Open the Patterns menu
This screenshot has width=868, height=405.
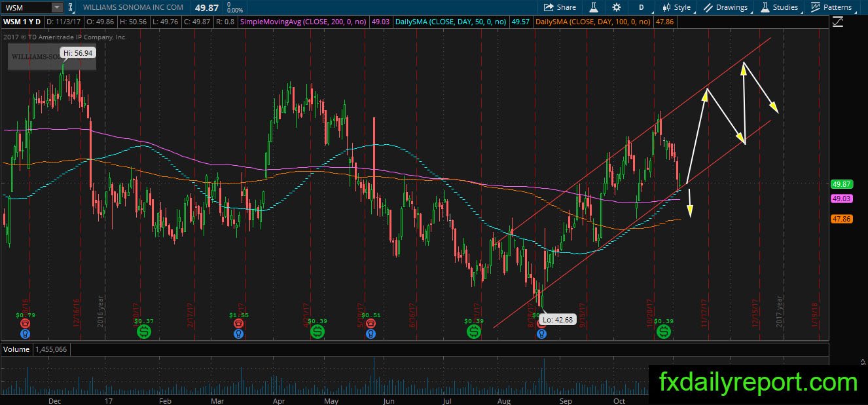tap(831, 7)
